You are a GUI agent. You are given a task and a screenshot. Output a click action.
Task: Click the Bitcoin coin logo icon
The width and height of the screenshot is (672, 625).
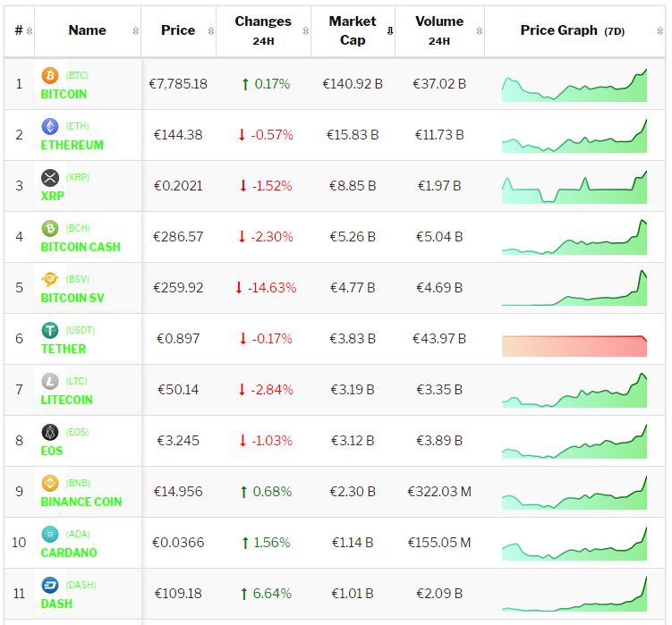pos(50,76)
